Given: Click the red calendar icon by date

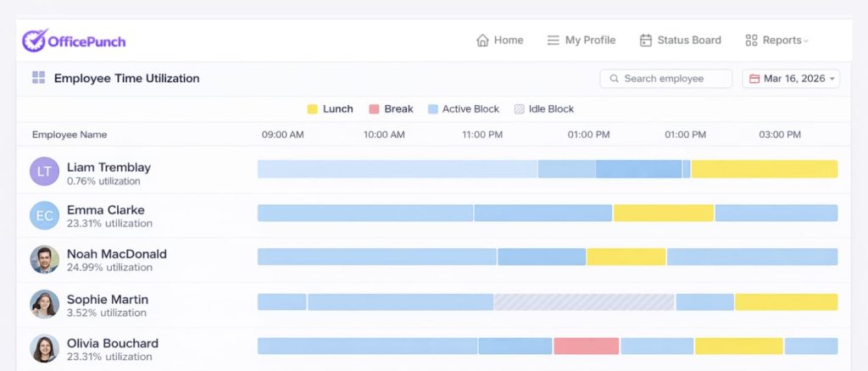Looking at the screenshot, I should click(x=754, y=79).
